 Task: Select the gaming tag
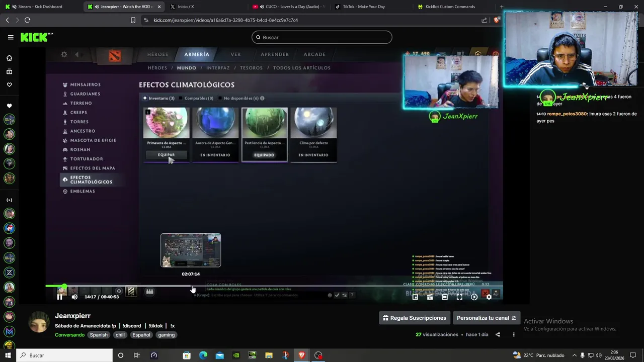tap(166, 335)
